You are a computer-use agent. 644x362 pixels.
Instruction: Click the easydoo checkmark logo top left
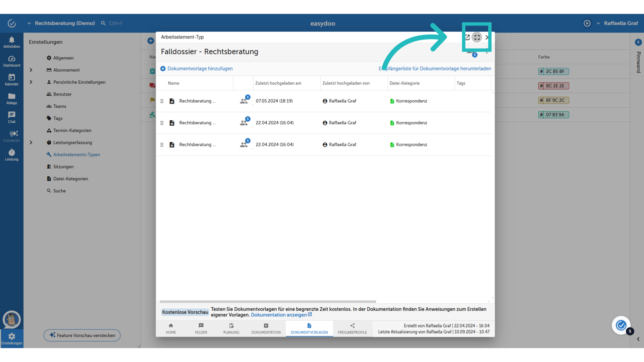click(12, 23)
